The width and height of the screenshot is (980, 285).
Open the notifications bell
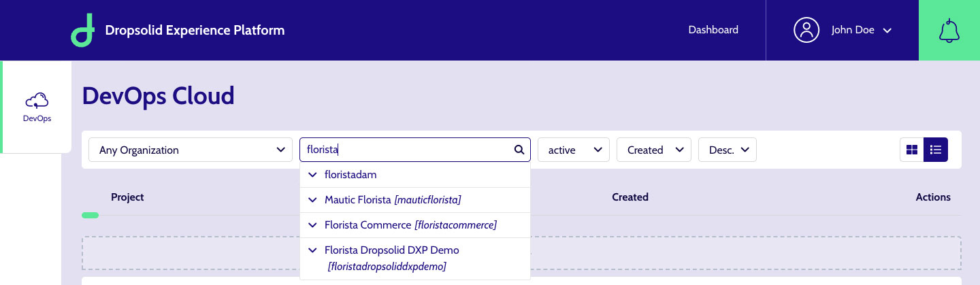point(949,31)
